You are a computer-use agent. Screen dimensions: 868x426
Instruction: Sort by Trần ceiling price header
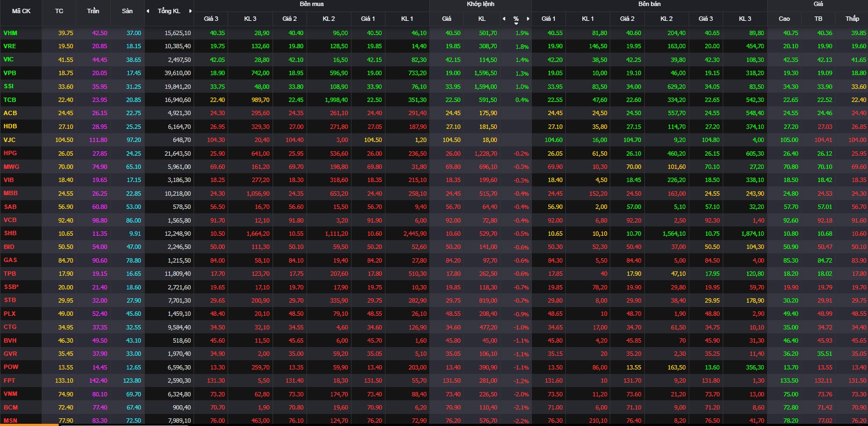coord(93,11)
